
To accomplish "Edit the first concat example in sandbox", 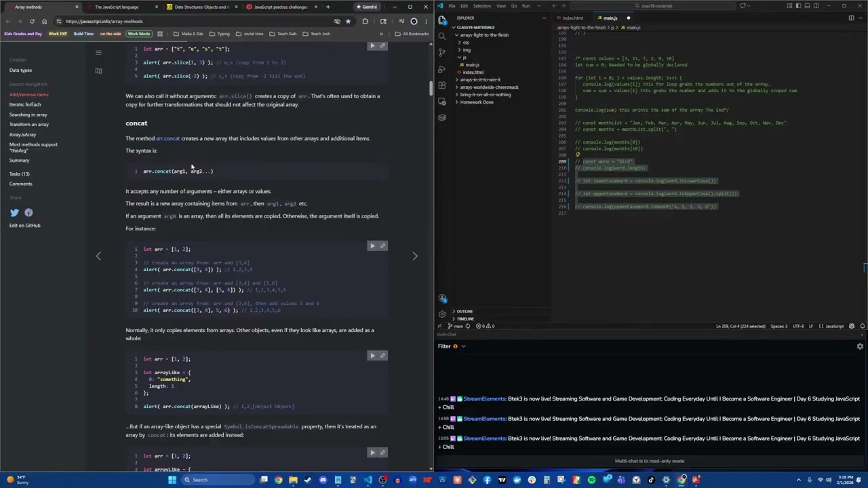I will 382,246.
